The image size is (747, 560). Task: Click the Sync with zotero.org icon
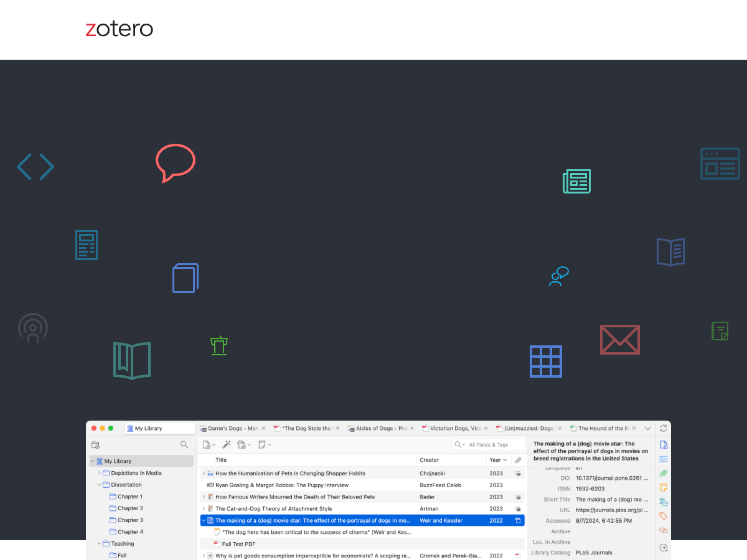coord(664,428)
